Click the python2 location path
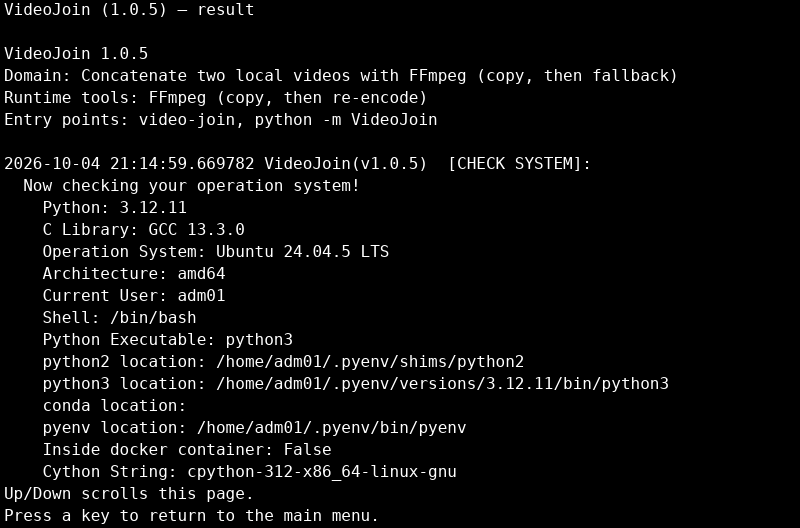This screenshot has height=528, width=800. 370,361
